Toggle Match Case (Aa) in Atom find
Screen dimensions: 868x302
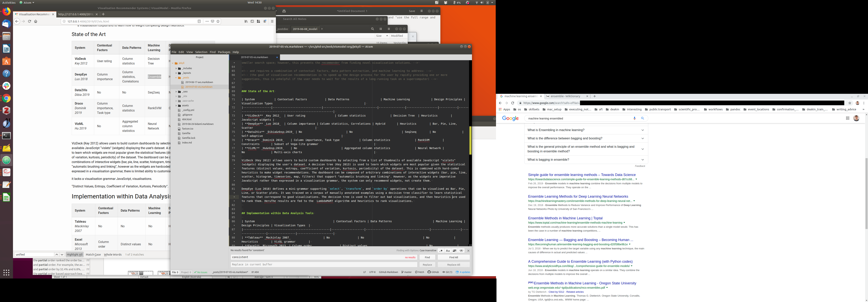click(x=448, y=251)
